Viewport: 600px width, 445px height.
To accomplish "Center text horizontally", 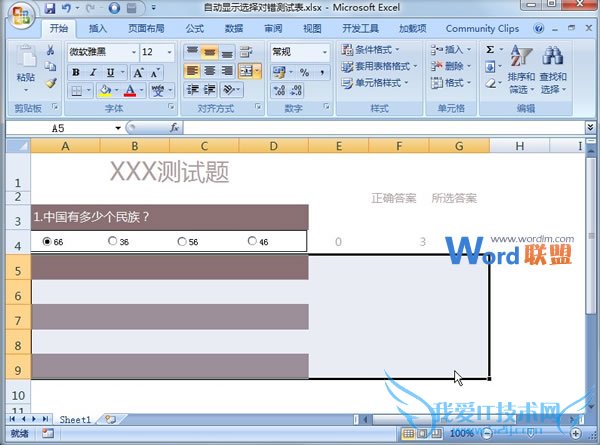I will coord(209,71).
